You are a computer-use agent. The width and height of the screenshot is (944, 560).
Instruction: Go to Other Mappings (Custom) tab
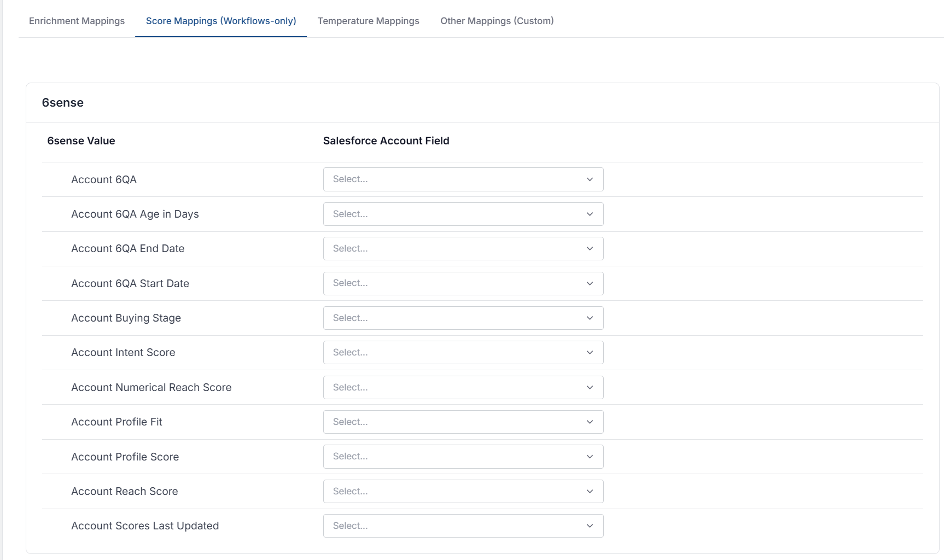(x=497, y=21)
